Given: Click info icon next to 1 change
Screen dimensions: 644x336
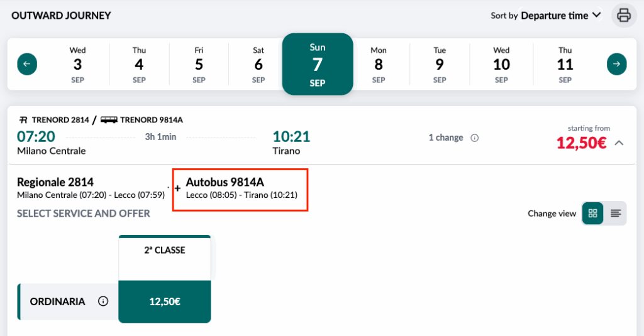Looking at the screenshot, I should tap(474, 138).
